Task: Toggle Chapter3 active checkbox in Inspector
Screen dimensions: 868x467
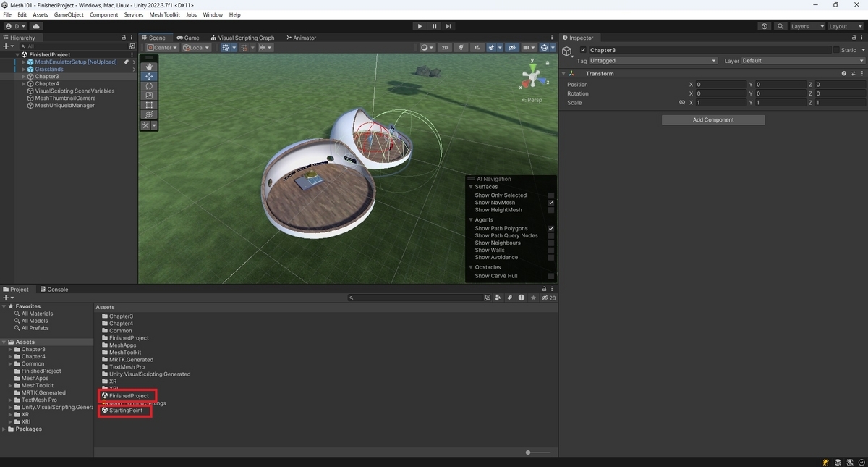Action: pyautogui.click(x=584, y=50)
